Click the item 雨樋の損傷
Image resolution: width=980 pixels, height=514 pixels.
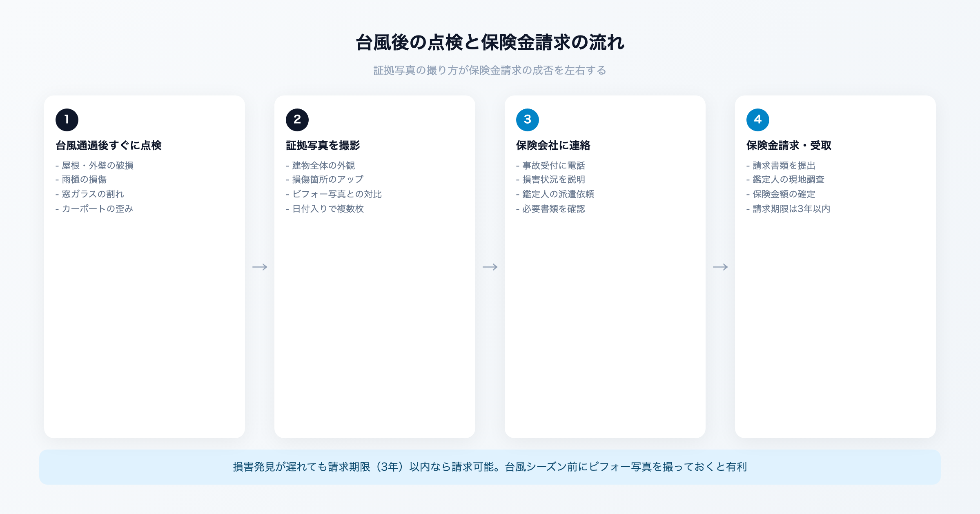[x=81, y=179]
